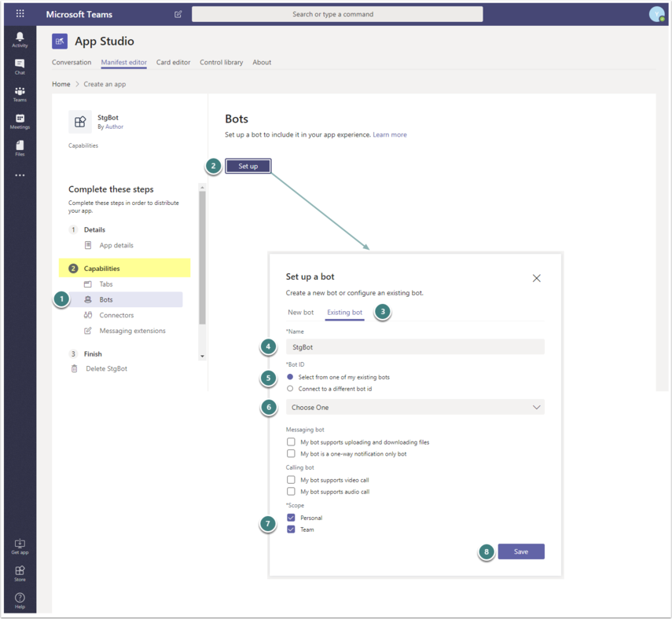Uncheck the Team scope checkbox

pyautogui.click(x=291, y=529)
